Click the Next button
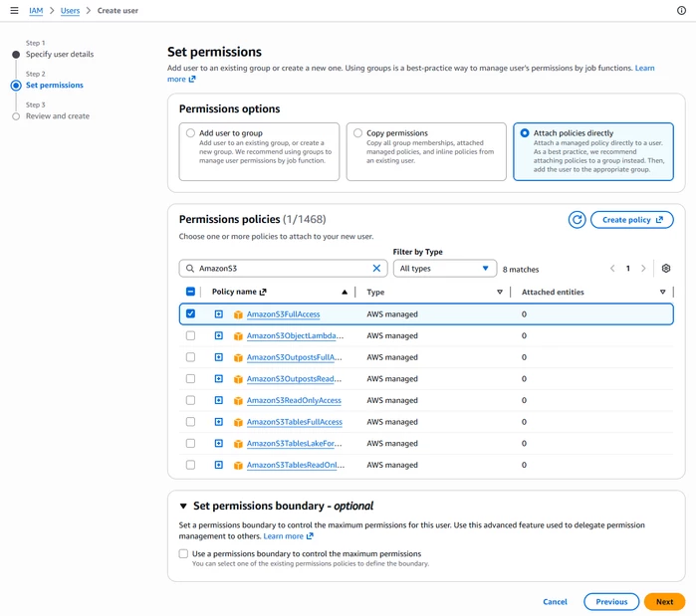696x616 pixels. (x=664, y=602)
